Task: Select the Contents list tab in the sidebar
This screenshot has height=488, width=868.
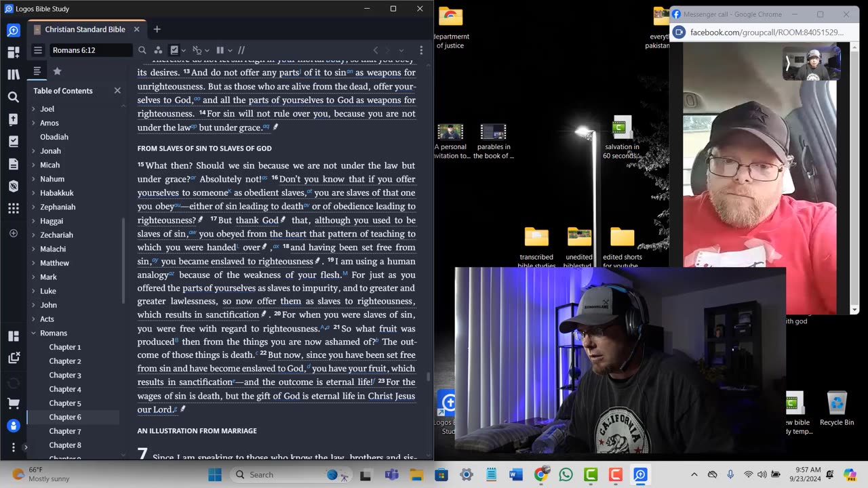Action: pyautogui.click(x=37, y=70)
